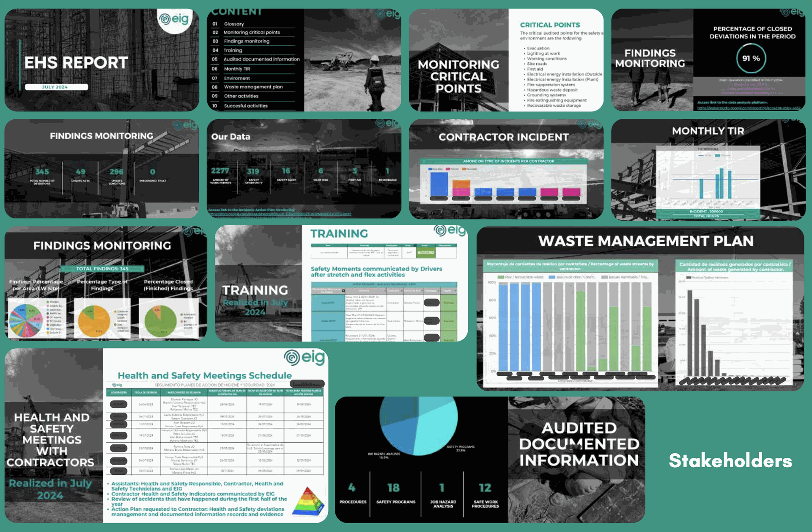Click the TOTAL FINDINGS: 345 banner
The width and height of the screenshot is (812, 532).
102,269
